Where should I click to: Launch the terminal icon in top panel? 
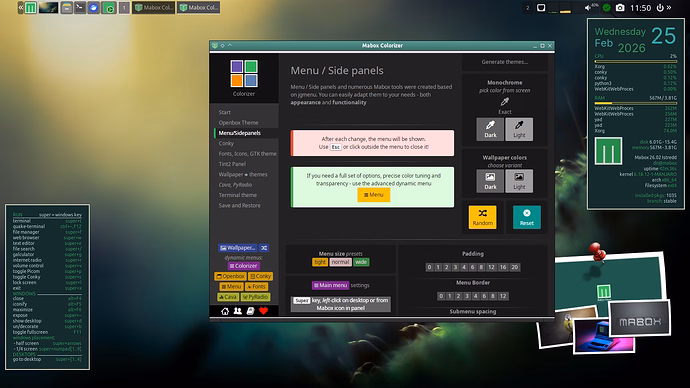tap(80, 7)
